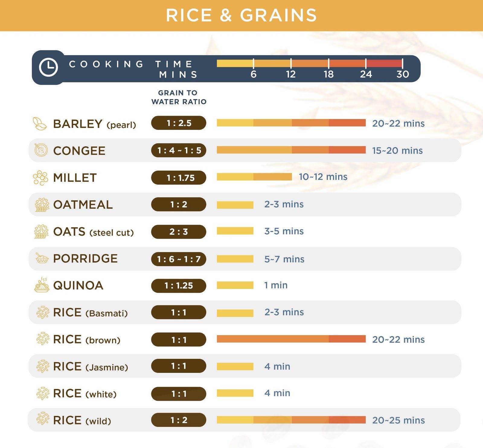The height and width of the screenshot is (448, 483).
Task: Click the 1 : 6 ~ 1 : 7 porridge ratio
Action: (x=179, y=259)
